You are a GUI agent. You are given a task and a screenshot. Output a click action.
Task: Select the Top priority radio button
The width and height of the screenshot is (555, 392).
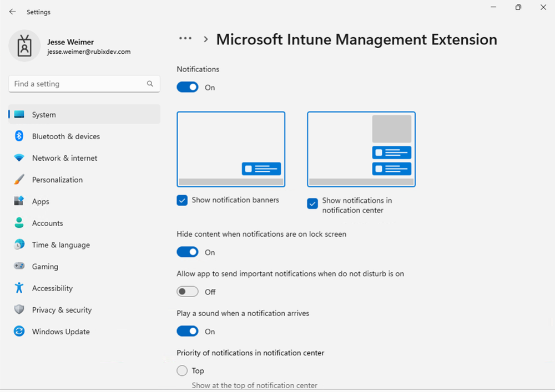(x=182, y=370)
